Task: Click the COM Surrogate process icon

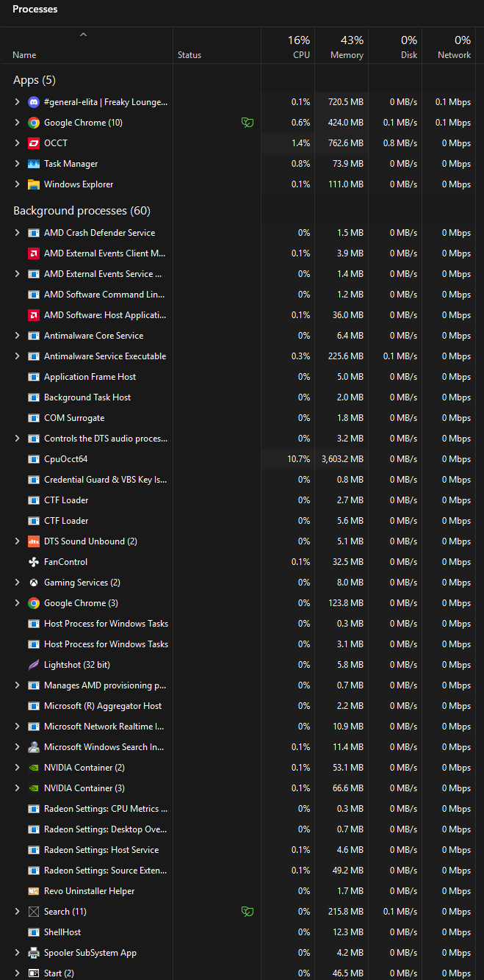Action: pos(34,418)
